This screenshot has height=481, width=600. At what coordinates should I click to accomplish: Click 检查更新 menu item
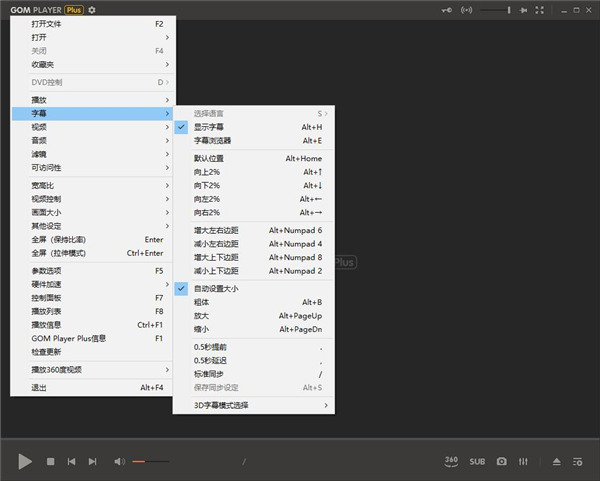[x=93, y=352]
